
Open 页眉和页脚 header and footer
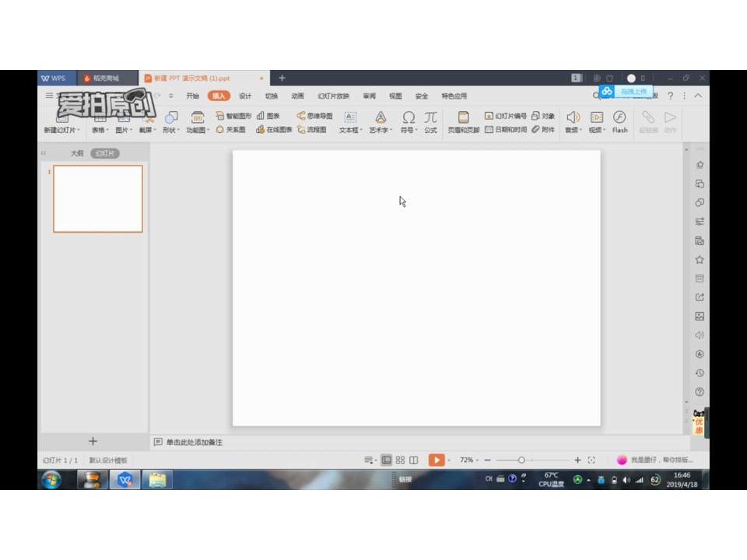[x=463, y=122]
